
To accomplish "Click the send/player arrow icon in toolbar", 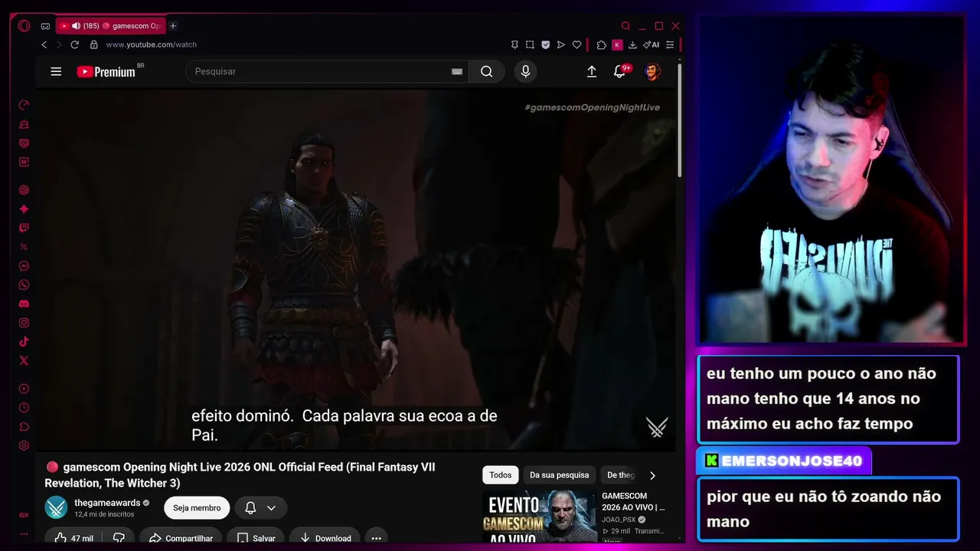I will (x=561, y=45).
